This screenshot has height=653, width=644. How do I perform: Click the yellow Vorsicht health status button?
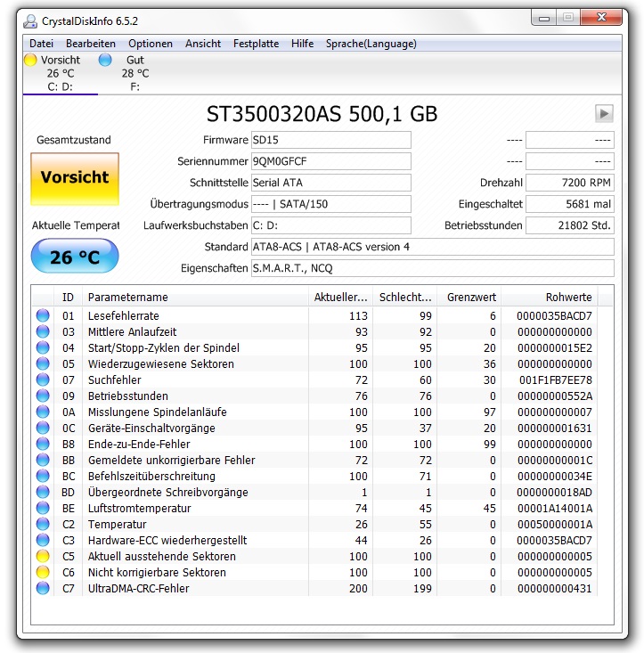[x=75, y=179]
